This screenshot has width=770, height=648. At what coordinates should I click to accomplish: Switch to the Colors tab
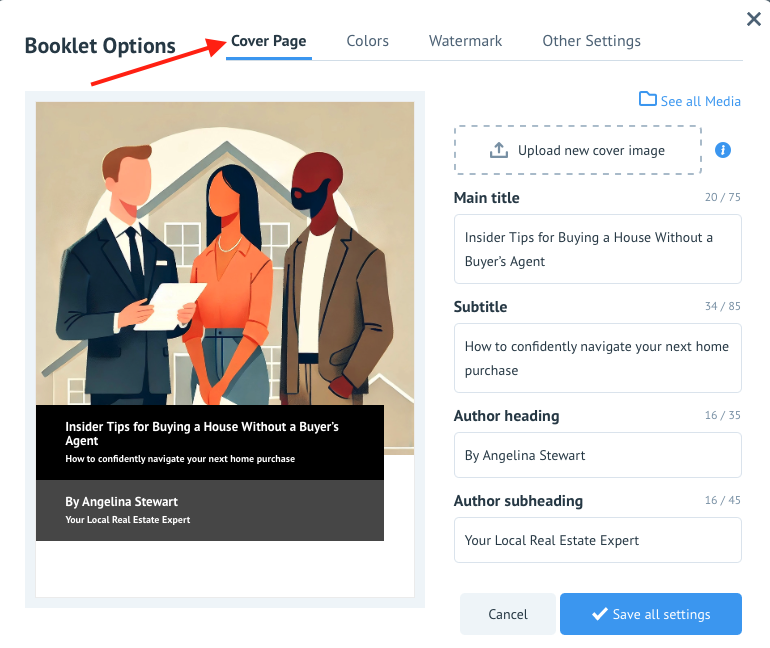click(367, 41)
